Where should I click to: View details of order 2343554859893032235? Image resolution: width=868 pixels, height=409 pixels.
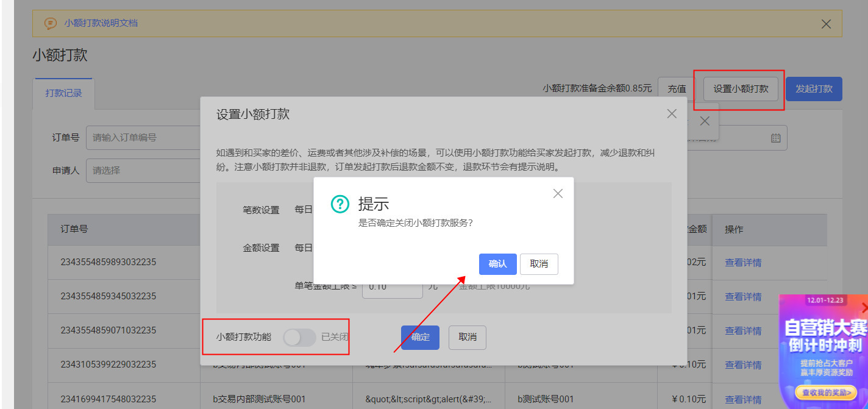click(742, 262)
